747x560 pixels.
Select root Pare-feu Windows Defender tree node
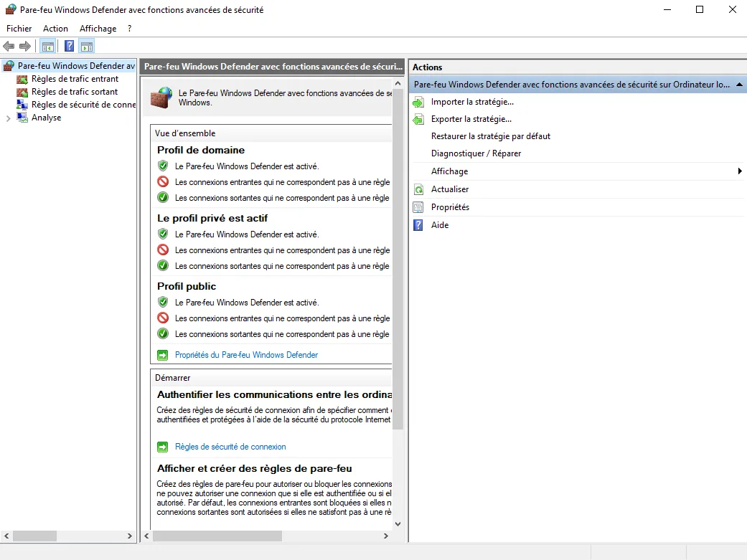coord(76,66)
